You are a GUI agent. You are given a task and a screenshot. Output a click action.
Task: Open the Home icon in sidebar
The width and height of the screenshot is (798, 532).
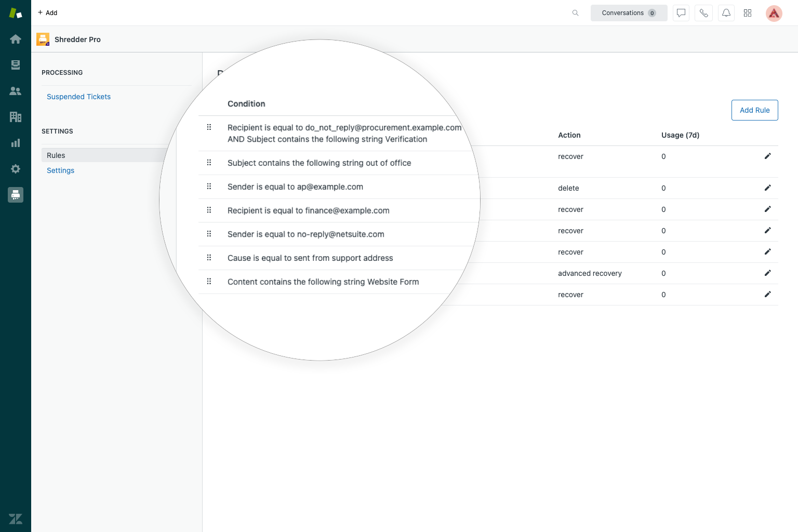(16, 39)
